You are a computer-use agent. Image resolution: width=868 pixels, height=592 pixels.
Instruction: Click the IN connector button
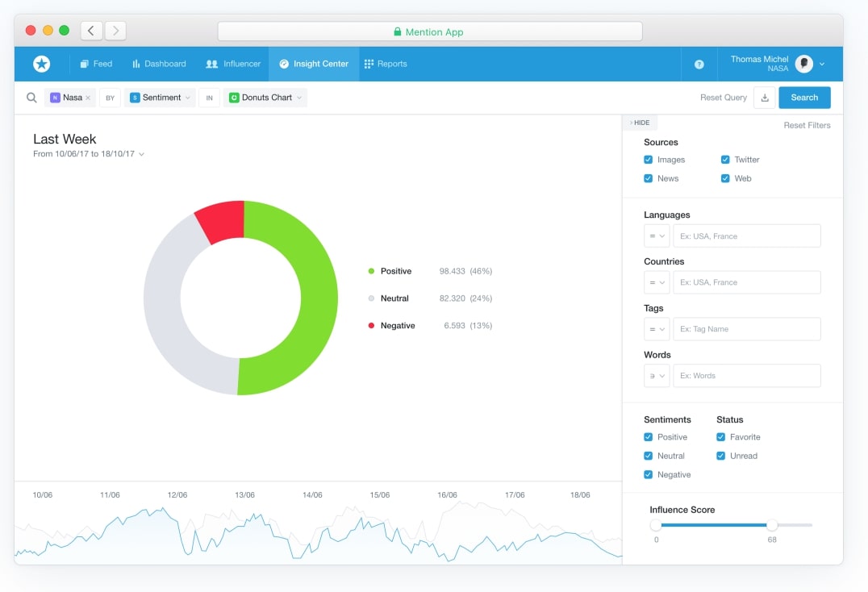point(209,98)
